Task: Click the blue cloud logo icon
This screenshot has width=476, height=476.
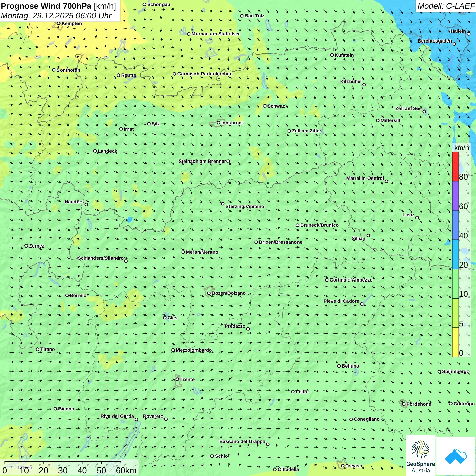Action: pyautogui.click(x=456, y=456)
